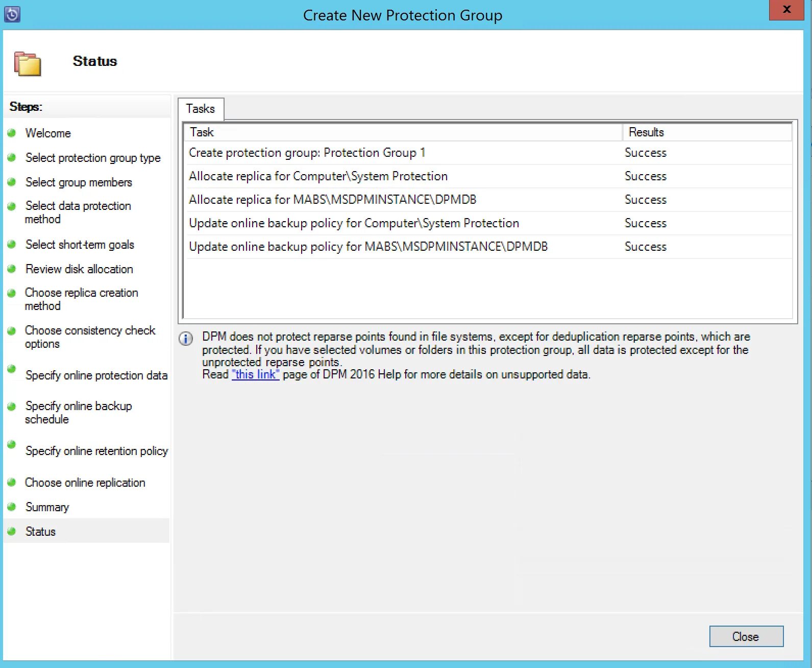Click the Close button
Image resolution: width=812 pixels, height=668 pixels.
click(x=746, y=636)
